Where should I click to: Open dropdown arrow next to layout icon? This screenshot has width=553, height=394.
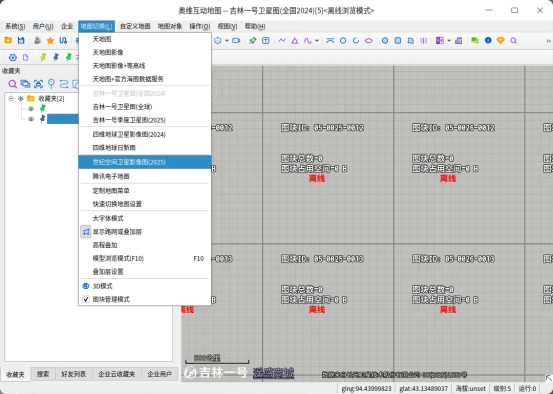tap(449, 41)
